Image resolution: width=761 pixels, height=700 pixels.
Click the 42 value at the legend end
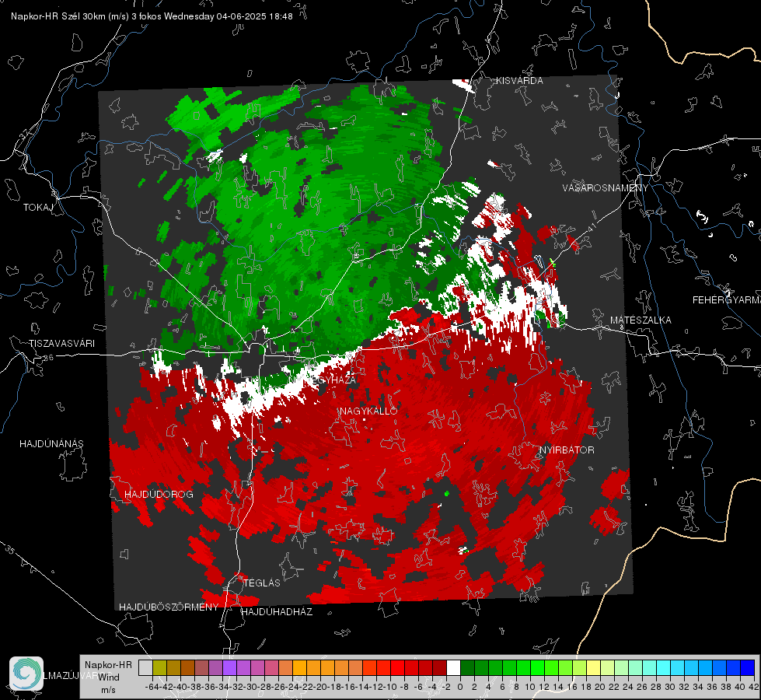tap(754, 687)
